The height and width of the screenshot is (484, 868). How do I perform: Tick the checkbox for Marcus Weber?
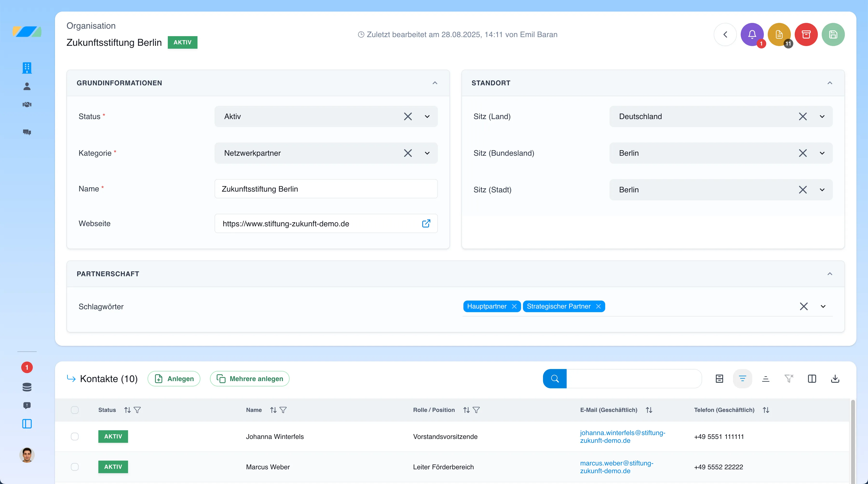tap(75, 467)
